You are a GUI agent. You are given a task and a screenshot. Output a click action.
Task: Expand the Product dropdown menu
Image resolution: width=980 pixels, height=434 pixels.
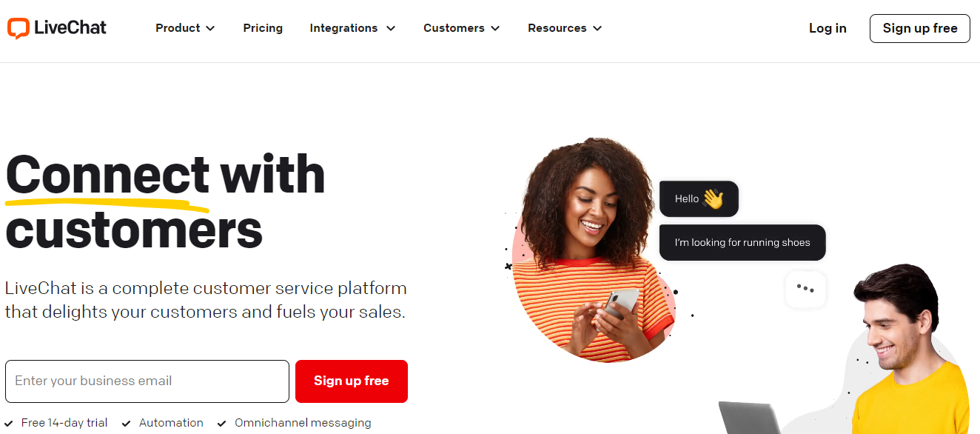coord(185,28)
